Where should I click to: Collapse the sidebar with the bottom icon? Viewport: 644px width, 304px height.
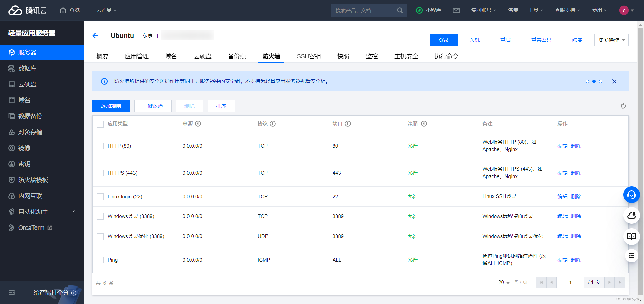[x=12, y=293]
